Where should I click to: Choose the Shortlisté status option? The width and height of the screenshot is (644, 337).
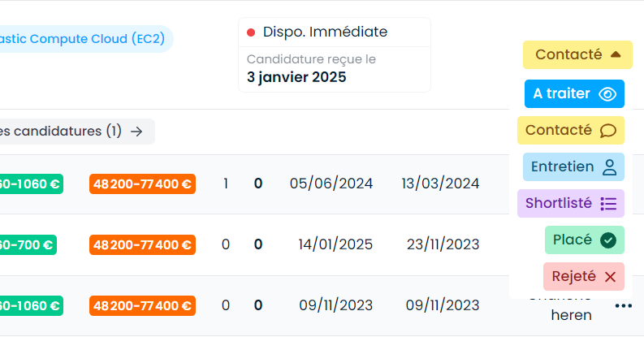click(570, 204)
